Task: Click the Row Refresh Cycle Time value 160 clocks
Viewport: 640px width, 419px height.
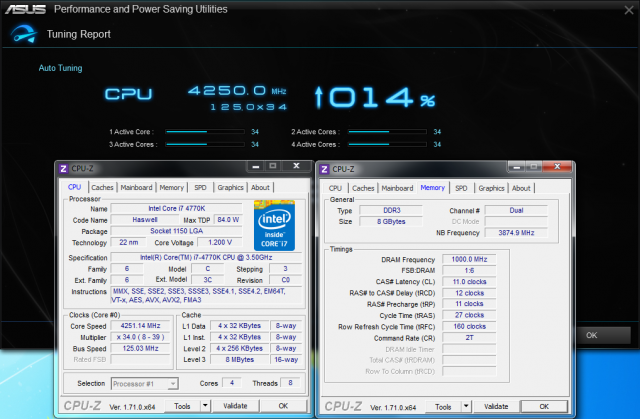Action: (x=469, y=327)
